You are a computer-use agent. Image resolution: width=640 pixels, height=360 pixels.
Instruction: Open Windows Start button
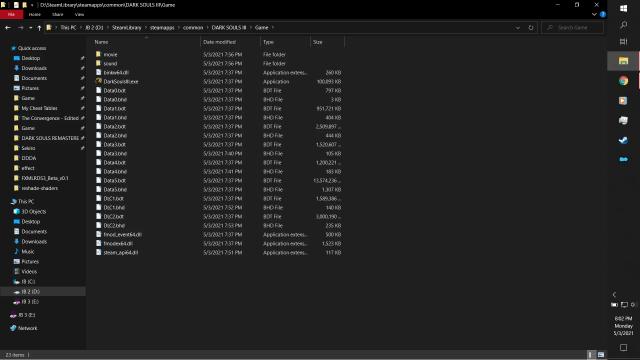coord(624,9)
